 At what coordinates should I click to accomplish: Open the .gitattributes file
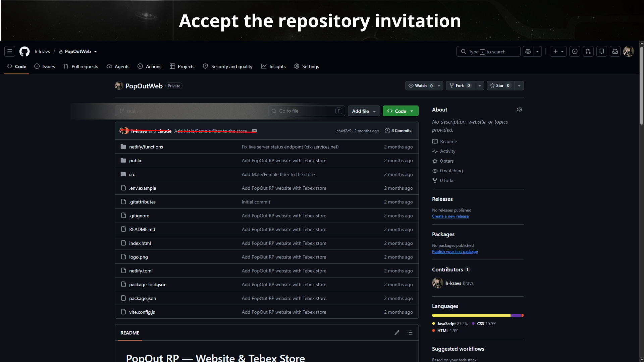142,202
